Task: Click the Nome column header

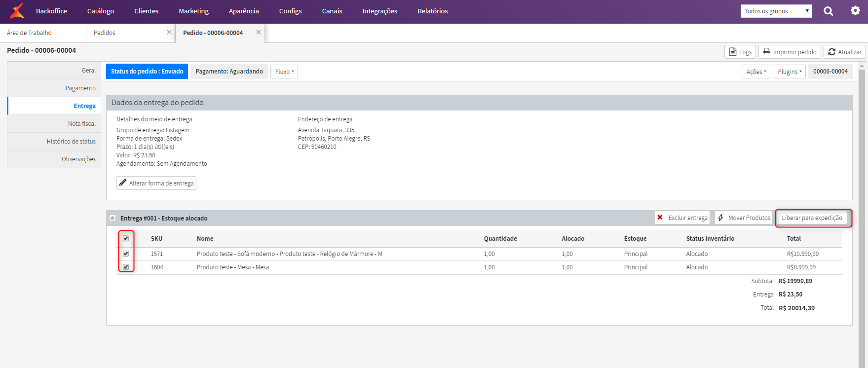Action: click(x=205, y=239)
